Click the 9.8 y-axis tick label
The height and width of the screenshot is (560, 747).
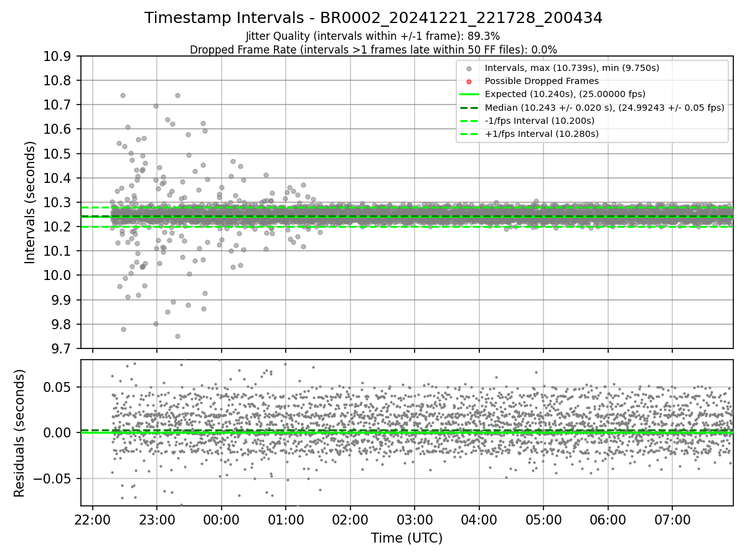click(62, 324)
